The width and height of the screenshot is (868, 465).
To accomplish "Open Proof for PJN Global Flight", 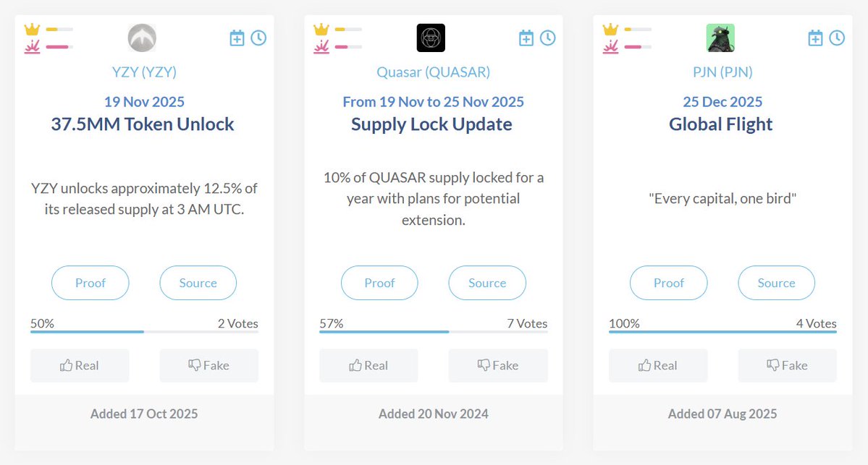I will click(x=668, y=283).
